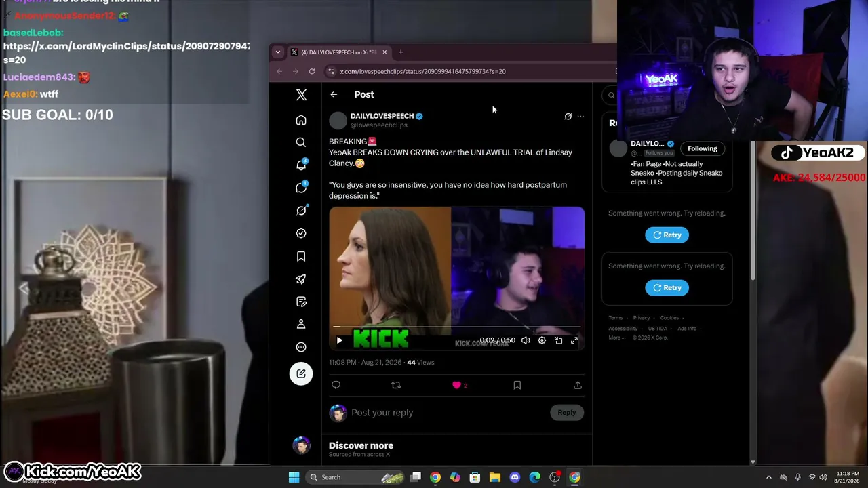Open the Ads info footer link
The image size is (868, 488).
tap(687, 329)
